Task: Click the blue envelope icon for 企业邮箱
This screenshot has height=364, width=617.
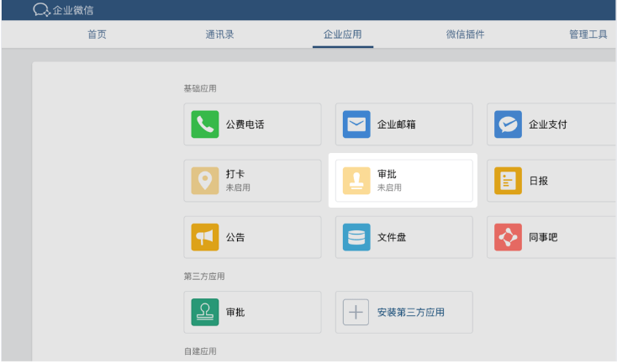Action: (356, 124)
